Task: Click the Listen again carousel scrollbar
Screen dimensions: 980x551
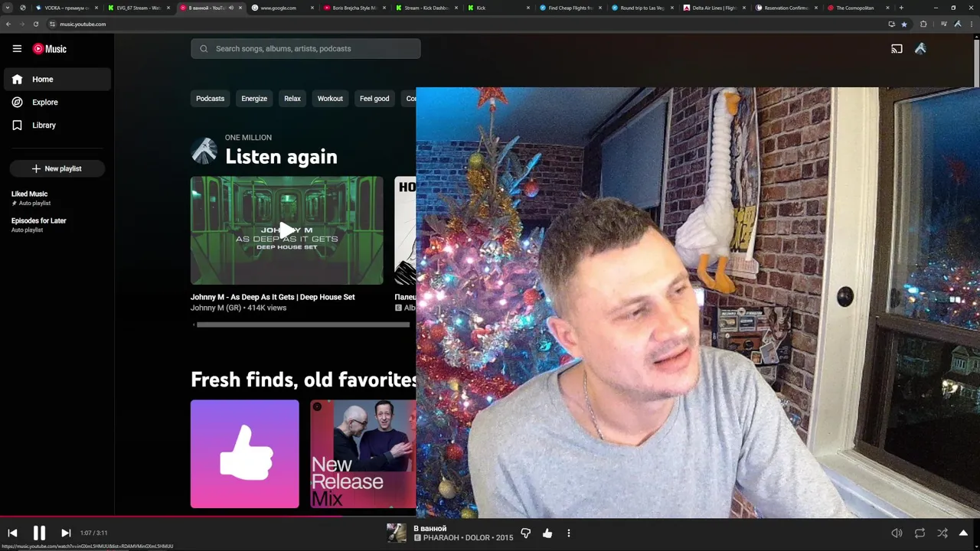Action: pos(302,324)
